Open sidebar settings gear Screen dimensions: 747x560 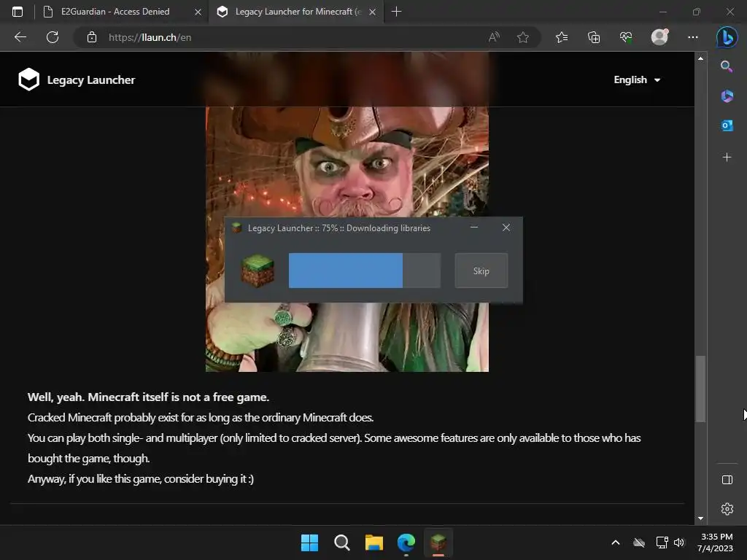click(727, 509)
